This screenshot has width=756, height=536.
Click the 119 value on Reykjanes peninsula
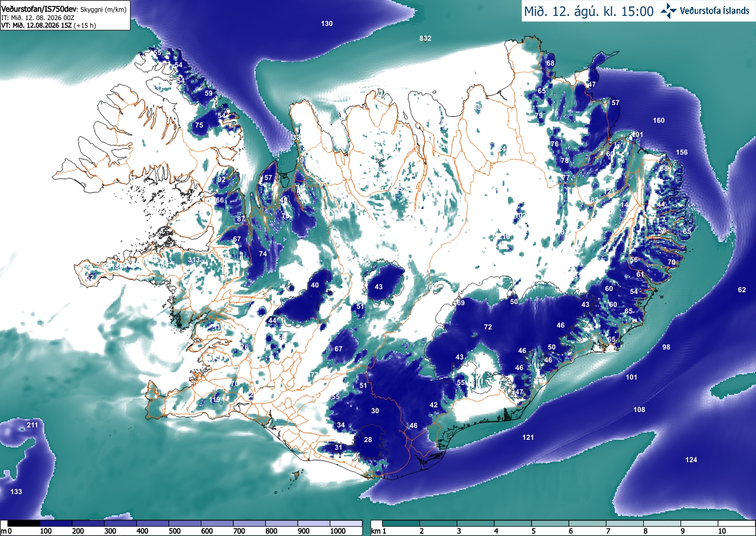click(214, 400)
